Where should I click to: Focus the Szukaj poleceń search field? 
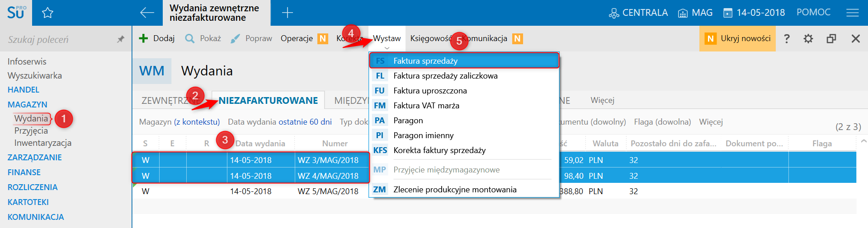59,39
